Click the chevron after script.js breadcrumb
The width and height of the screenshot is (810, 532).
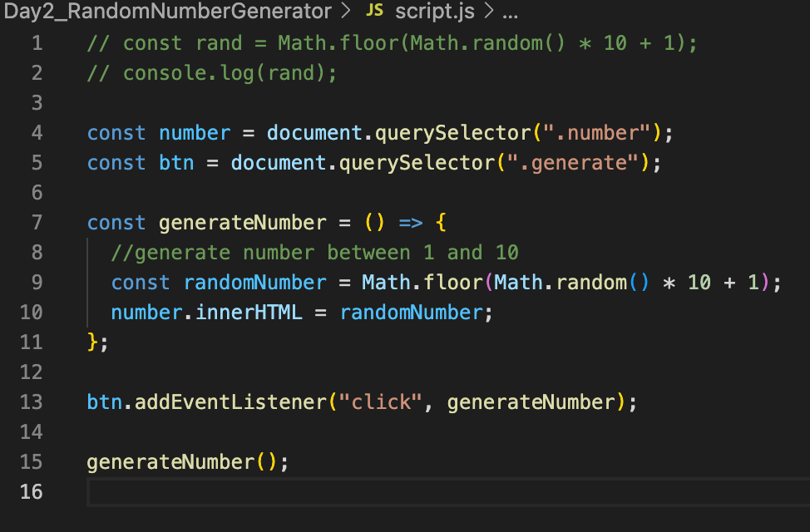click(x=488, y=11)
